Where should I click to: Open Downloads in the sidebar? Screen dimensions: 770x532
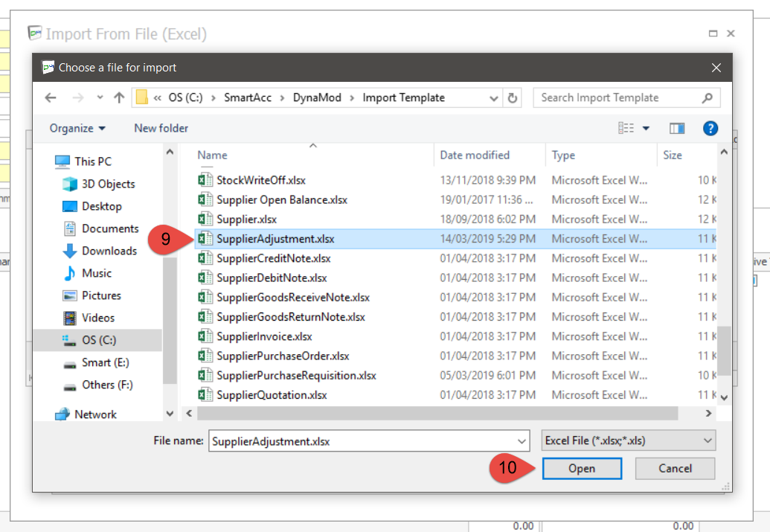coord(100,251)
